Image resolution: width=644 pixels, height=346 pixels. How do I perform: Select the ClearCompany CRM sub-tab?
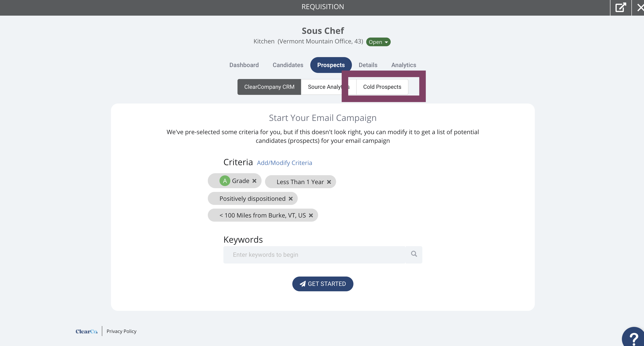269,87
